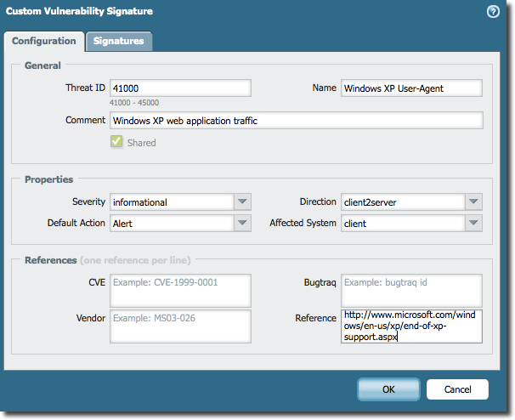515x420 pixels.
Task: Open the help question mark icon
Action: (x=493, y=12)
